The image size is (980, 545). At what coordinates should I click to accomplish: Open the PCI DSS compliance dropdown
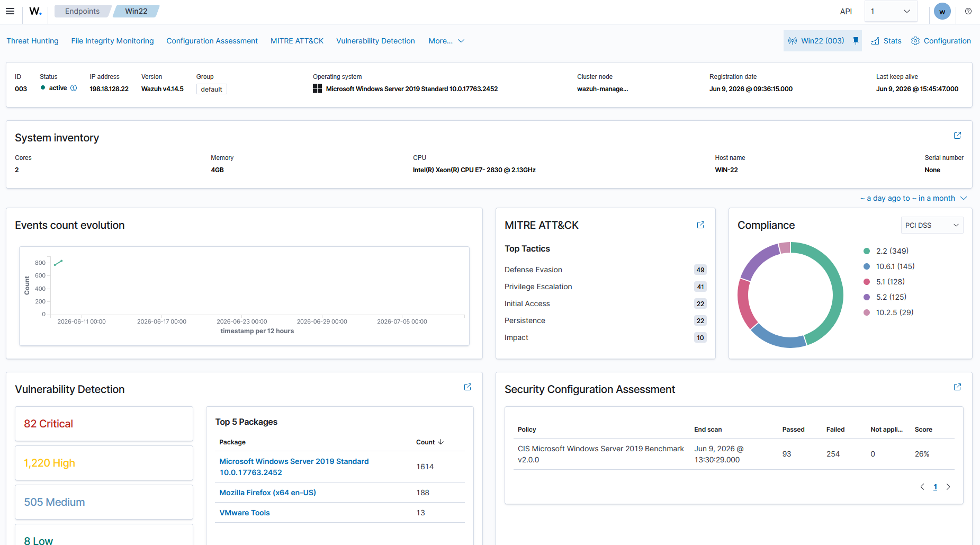932,225
